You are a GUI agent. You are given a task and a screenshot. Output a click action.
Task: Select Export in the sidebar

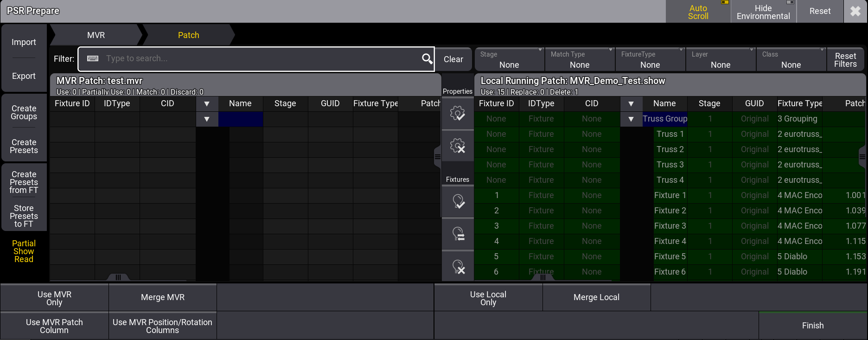pyautogui.click(x=24, y=76)
